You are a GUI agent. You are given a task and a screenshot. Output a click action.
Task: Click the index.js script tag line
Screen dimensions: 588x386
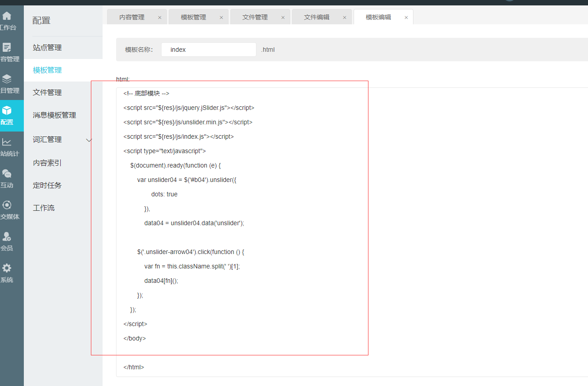click(x=179, y=137)
